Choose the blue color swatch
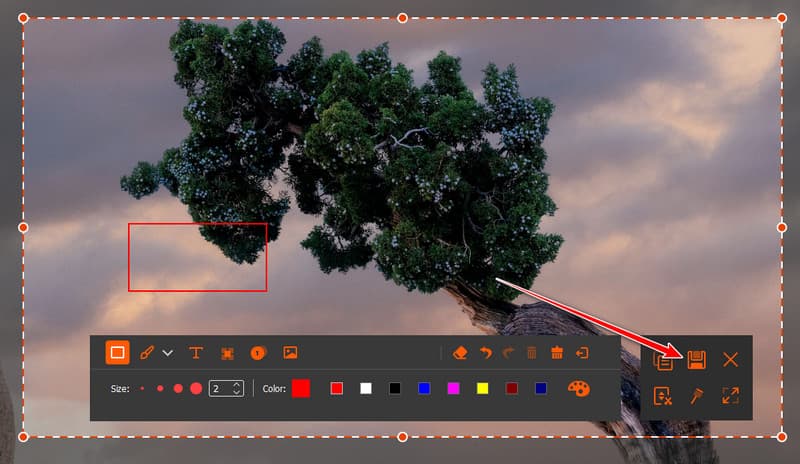This screenshot has height=464, width=800. tap(424, 388)
